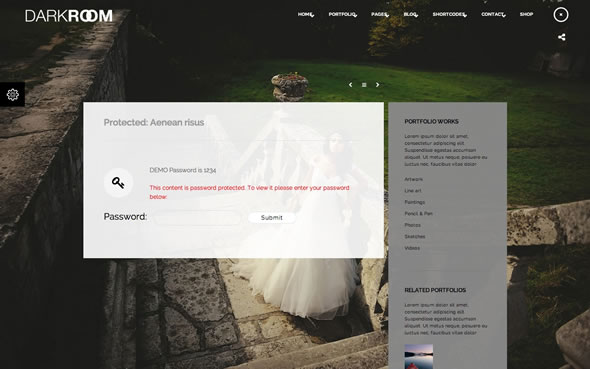Open the Sketches category link
This screenshot has height=369, width=590.
click(x=415, y=237)
